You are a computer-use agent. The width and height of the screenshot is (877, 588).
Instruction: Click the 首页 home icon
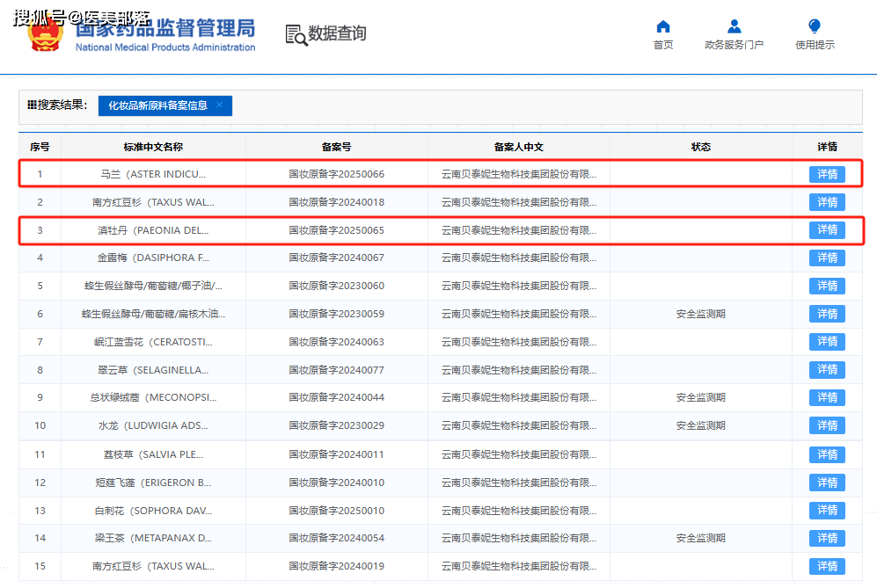point(662,26)
